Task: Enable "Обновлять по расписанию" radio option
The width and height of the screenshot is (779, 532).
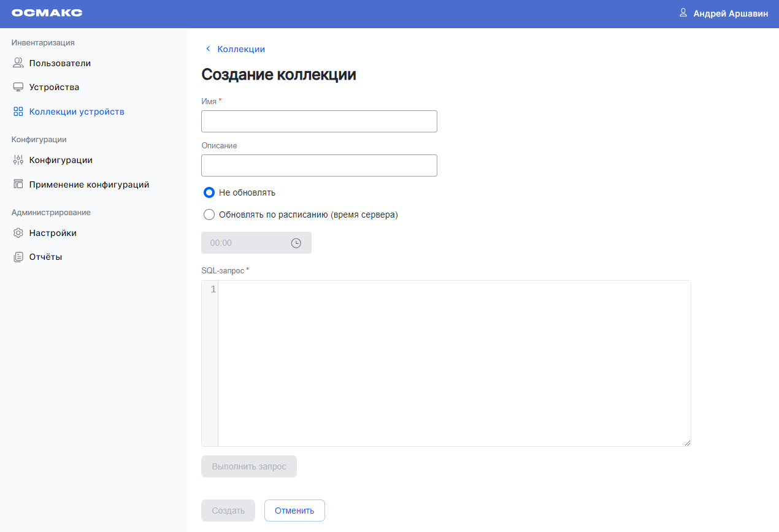Action: (x=209, y=215)
